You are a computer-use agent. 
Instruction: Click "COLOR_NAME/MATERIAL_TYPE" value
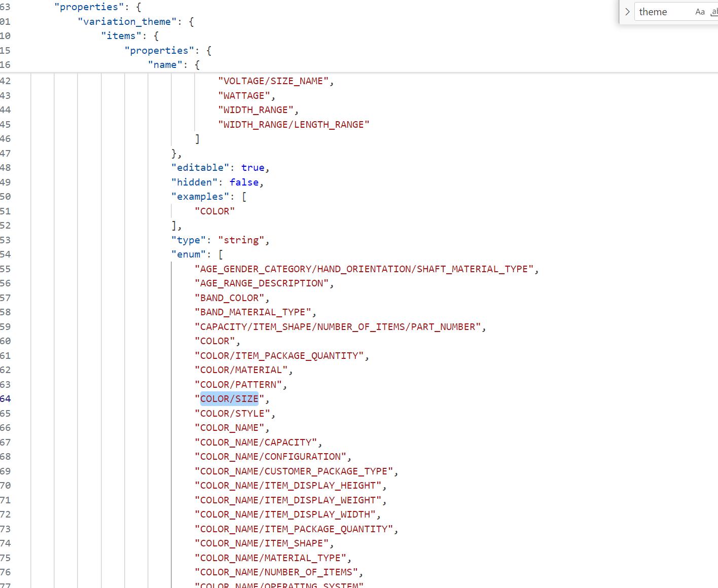271,558
